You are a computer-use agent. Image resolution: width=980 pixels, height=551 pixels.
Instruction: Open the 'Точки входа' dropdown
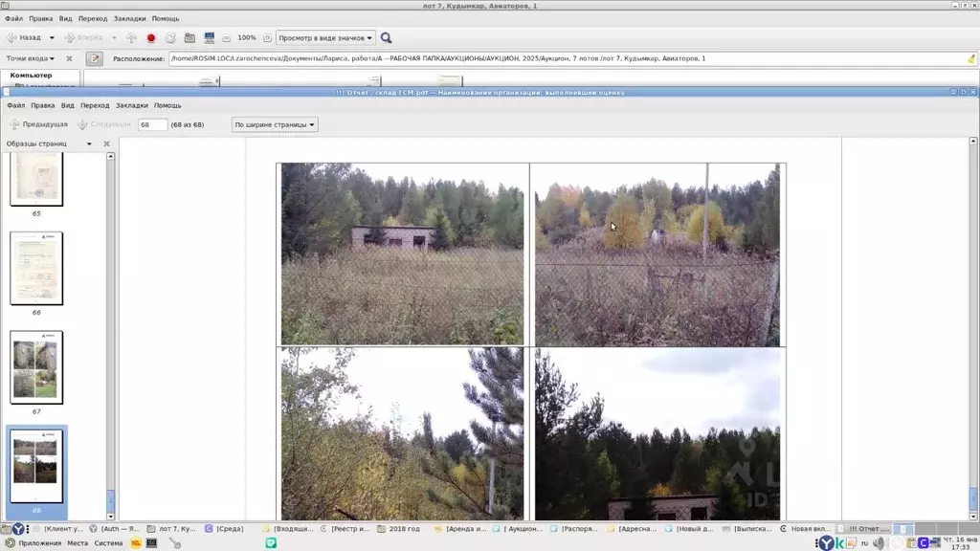pyautogui.click(x=31, y=59)
